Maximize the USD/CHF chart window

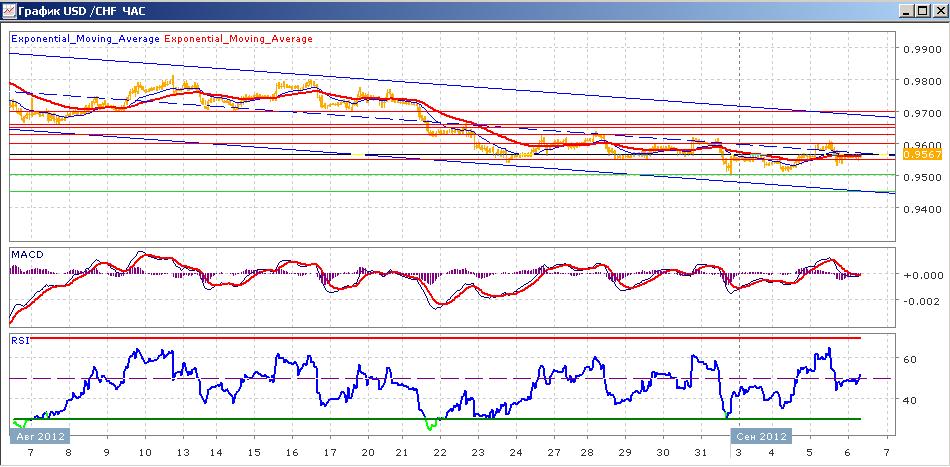coord(920,11)
